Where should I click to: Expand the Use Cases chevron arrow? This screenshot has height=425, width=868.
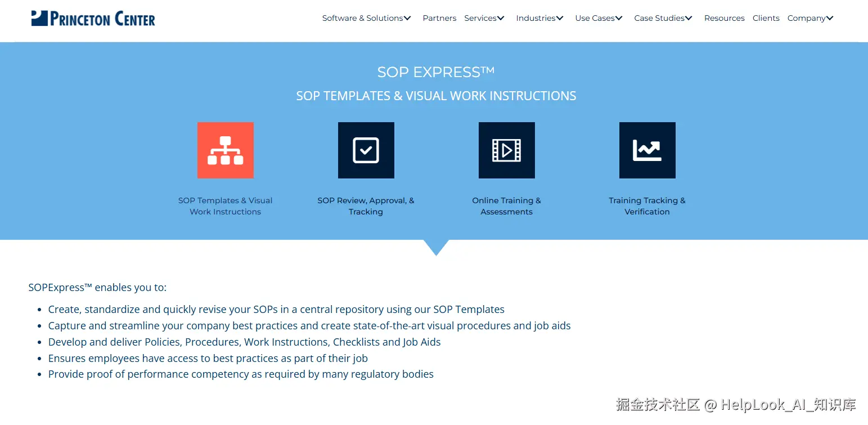coord(619,18)
